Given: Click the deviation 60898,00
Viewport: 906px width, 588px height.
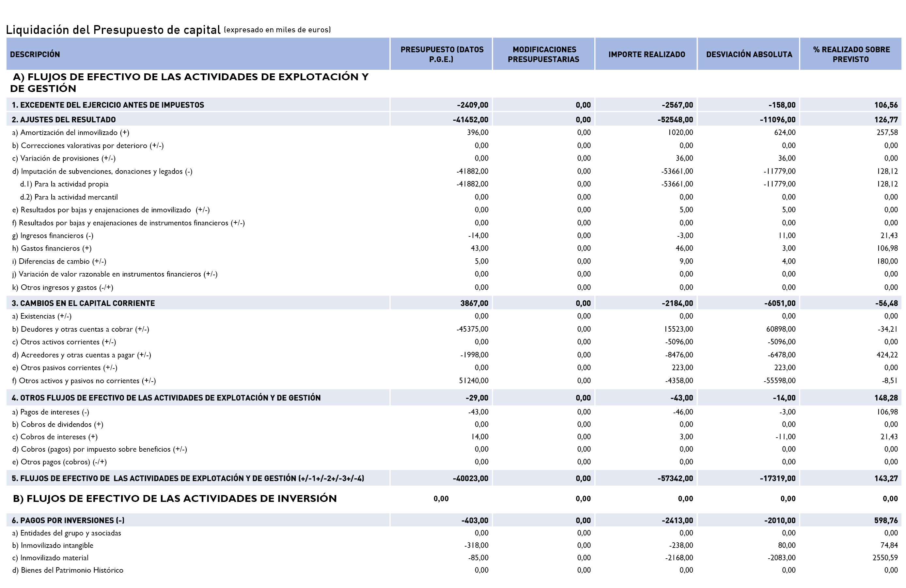Looking at the screenshot, I should pos(780,329).
